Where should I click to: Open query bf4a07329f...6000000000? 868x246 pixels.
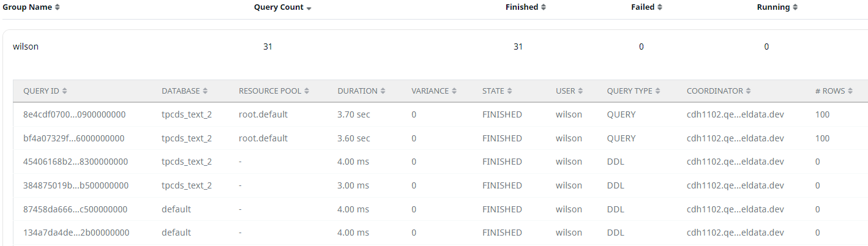pyautogui.click(x=73, y=138)
